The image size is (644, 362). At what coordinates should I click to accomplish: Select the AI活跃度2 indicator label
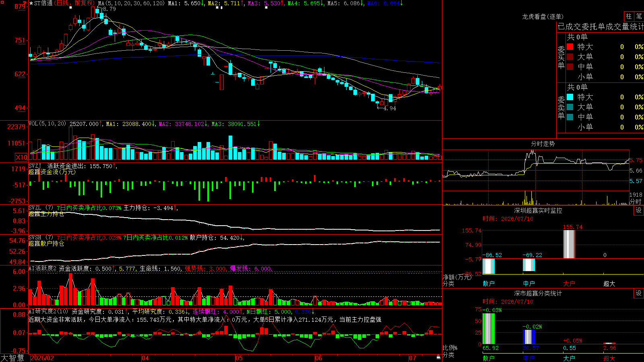click(43, 268)
